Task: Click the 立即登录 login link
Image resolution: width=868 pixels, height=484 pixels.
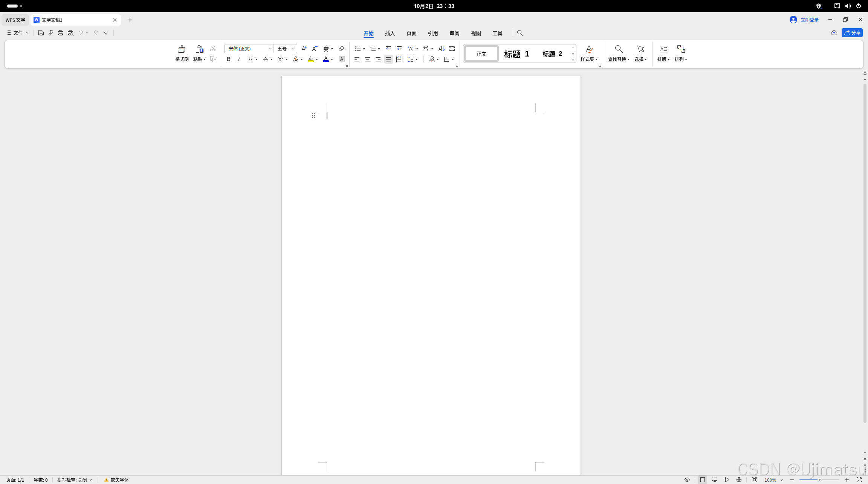Action: click(x=809, y=20)
